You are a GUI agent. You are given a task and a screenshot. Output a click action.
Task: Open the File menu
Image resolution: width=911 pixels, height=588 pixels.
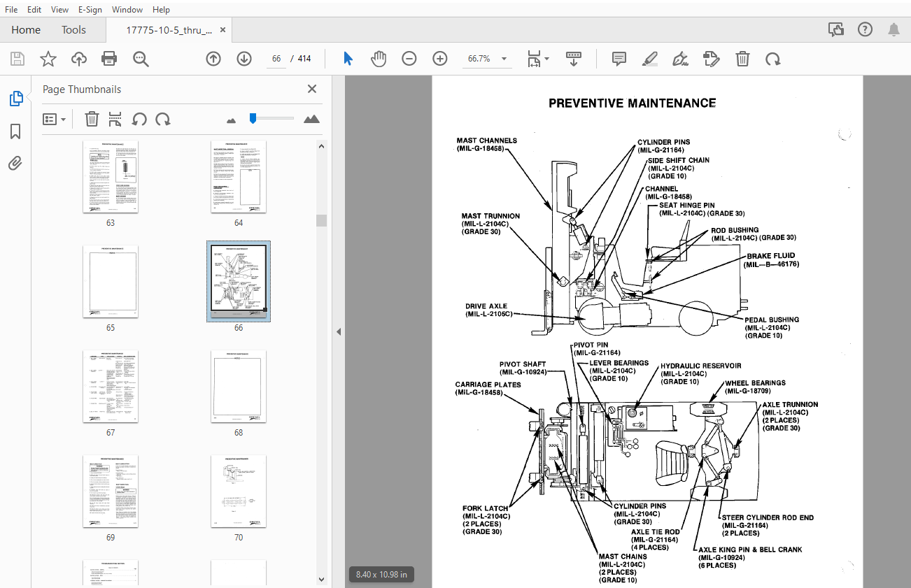point(11,10)
